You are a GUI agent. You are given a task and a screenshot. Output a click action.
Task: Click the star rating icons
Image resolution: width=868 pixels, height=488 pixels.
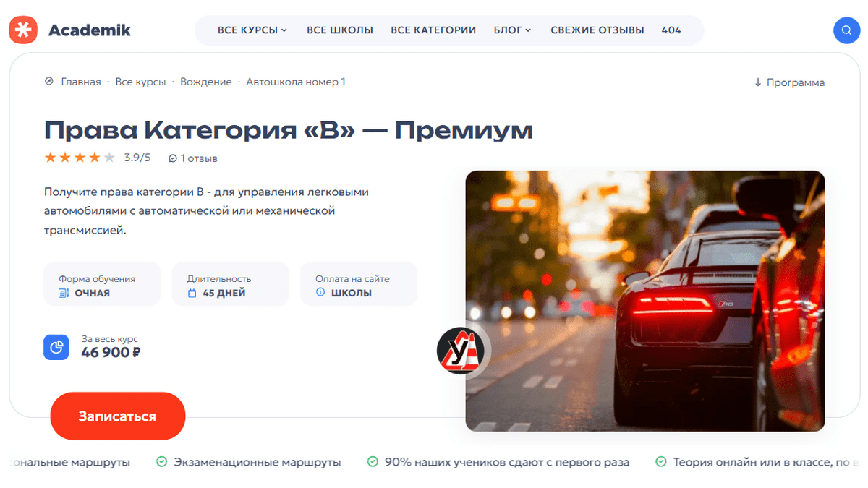80,158
